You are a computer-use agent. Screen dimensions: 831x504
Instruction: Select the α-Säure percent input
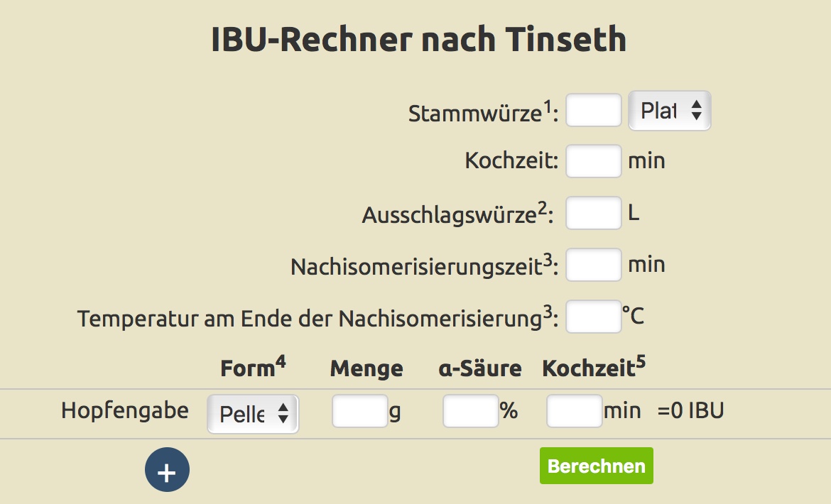point(471,412)
